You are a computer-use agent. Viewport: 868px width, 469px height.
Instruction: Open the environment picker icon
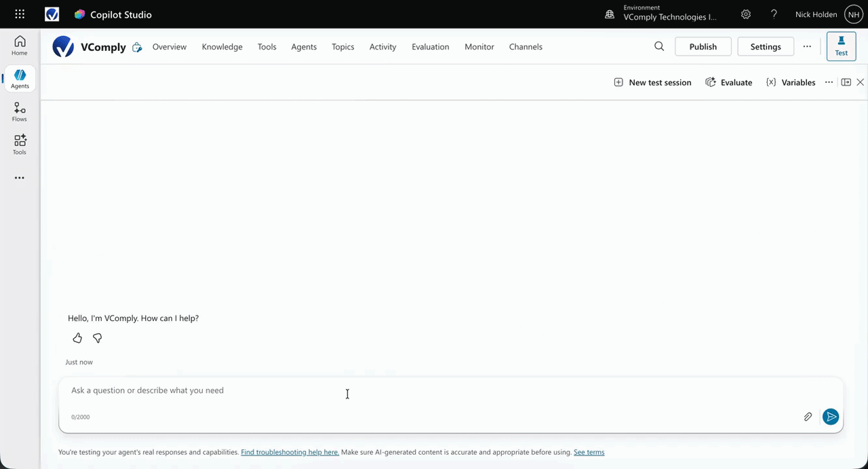[x=610, y=14]
